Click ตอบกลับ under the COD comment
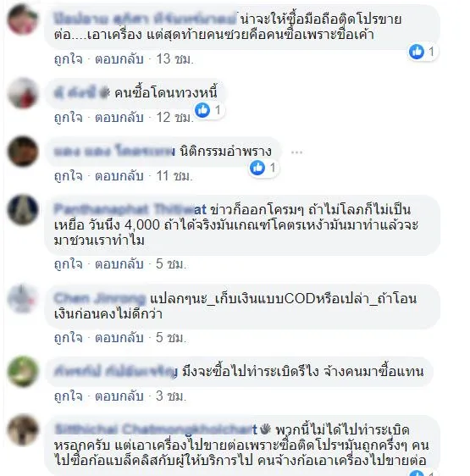This screenshot has width=470, height=476. 119,338
